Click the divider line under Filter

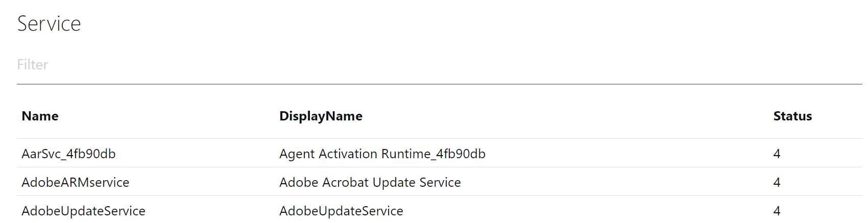(439, 84)
